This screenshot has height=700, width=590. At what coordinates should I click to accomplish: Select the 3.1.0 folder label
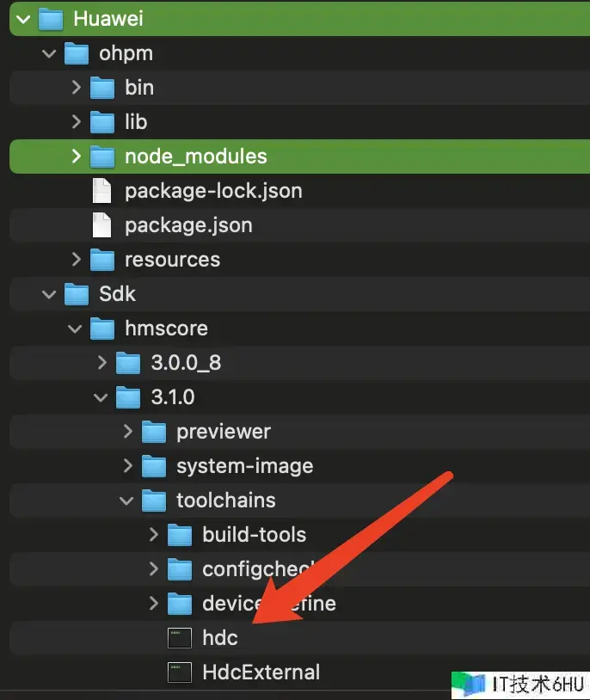pyautogui.click(x=172, y=397)
